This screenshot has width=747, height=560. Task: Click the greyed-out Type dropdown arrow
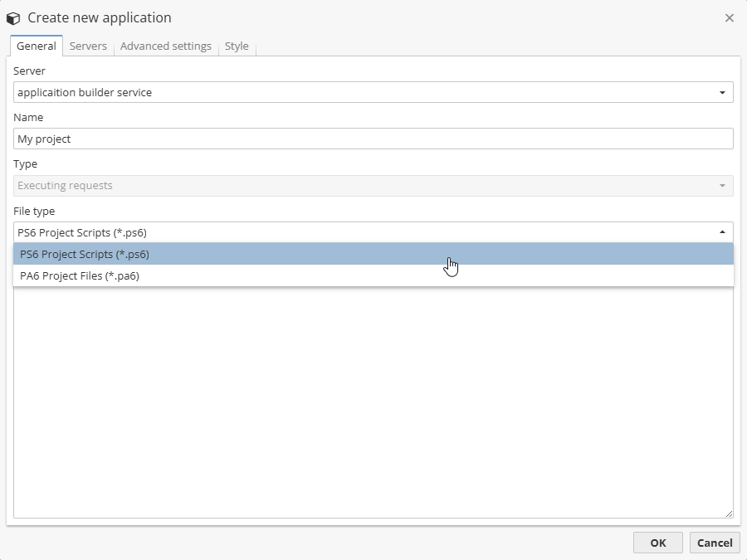722,186
